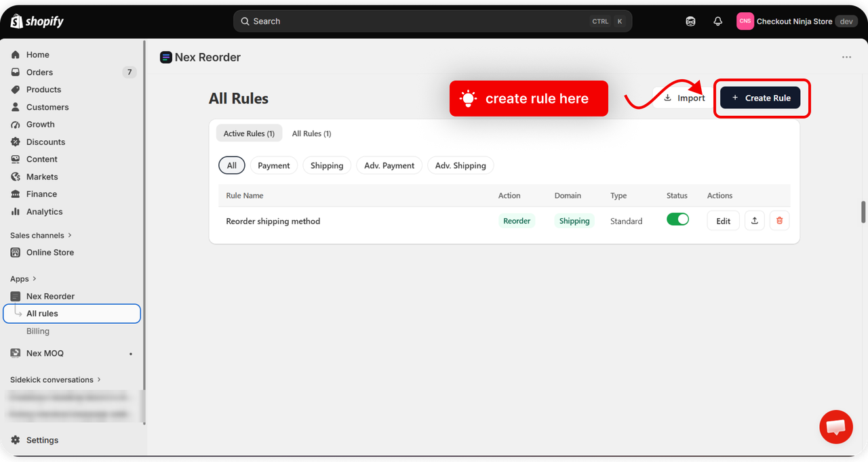Export the Reorder shipping method rule
868x462 pixels.
755,221
